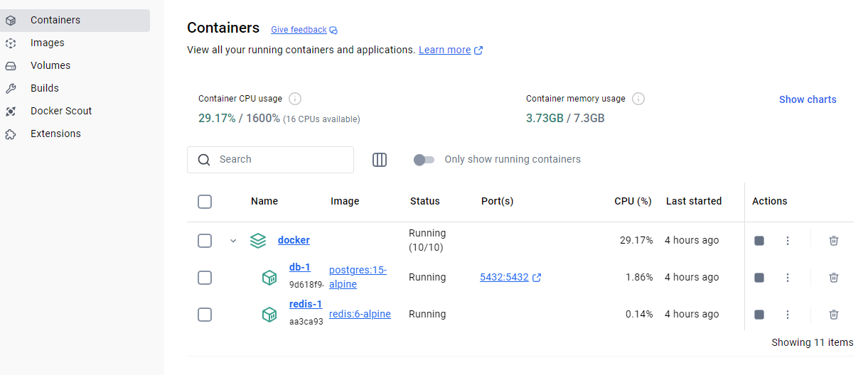The image size is (868, 375).
Task: Stop the redis-1 container
Action: (x=759, y=315)
